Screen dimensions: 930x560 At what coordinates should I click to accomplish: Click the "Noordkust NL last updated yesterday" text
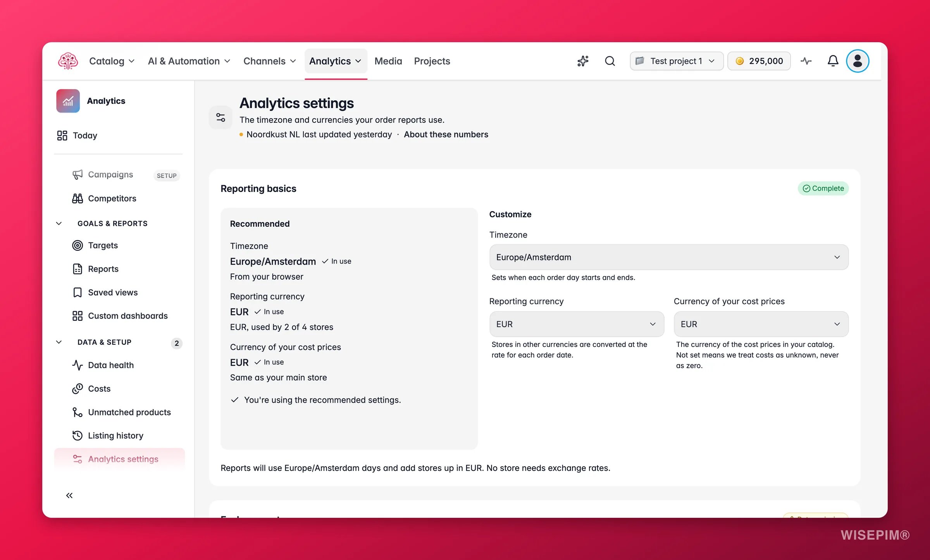coord(319,134)
